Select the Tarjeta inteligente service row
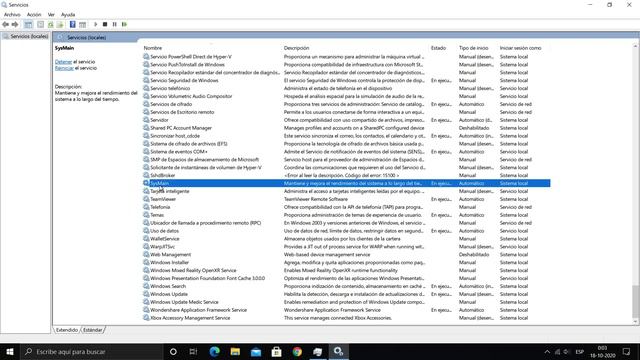The height and width of the screenshot is (360, 640). [347, 191]
